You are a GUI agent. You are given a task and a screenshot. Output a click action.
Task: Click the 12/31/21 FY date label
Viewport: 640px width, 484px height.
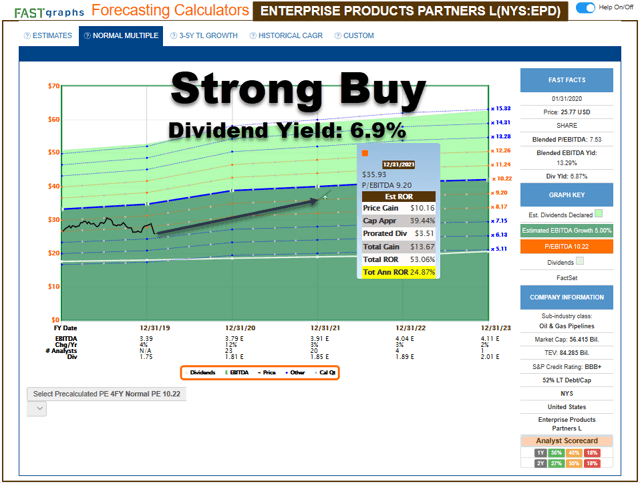point(325,328)
